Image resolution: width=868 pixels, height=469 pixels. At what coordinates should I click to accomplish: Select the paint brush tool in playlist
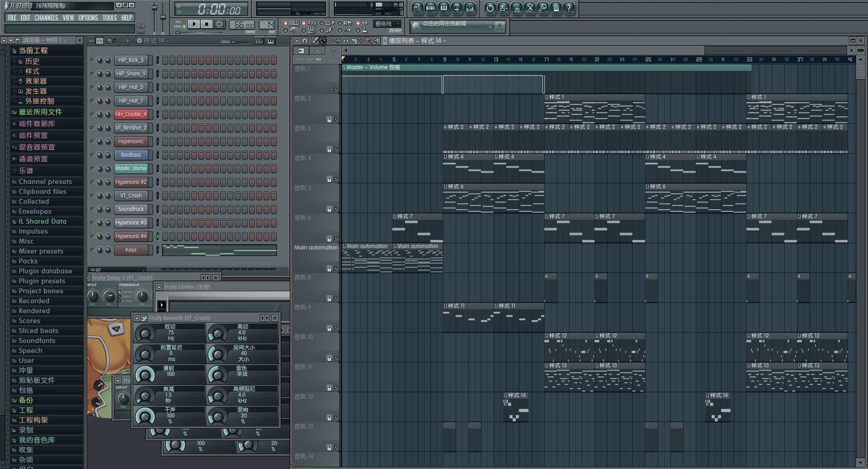point(323,41)
